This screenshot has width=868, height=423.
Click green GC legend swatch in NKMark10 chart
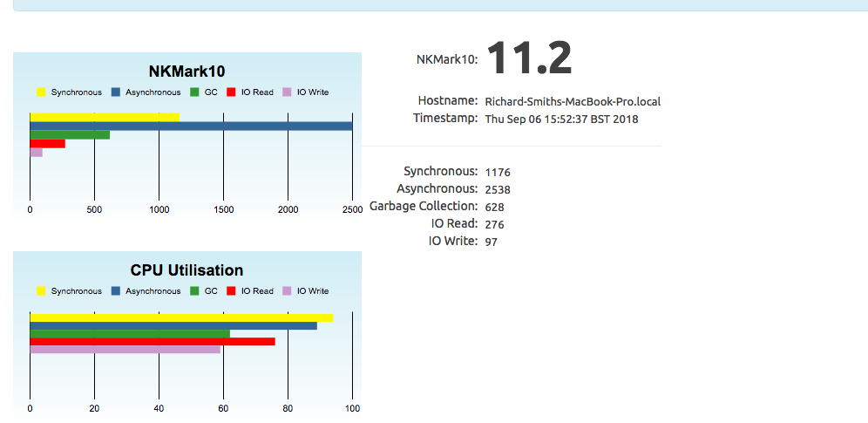(x=195, y=92)
